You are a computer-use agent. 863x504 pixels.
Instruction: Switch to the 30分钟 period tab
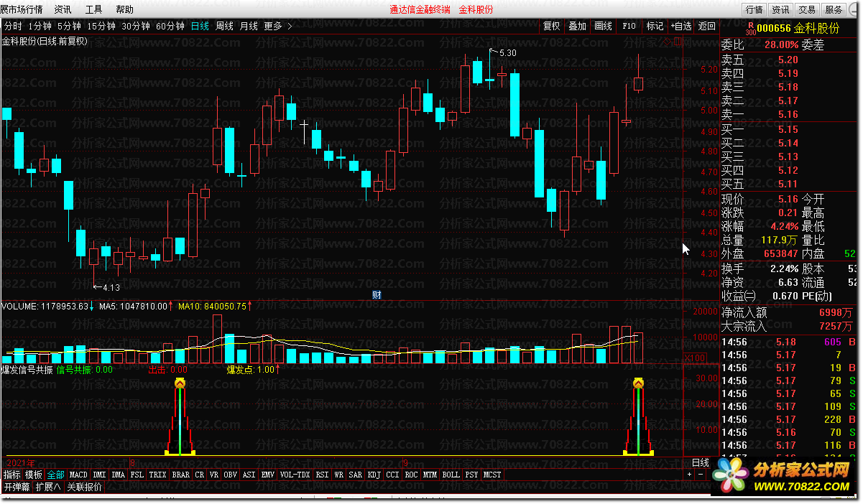click(x=136, y=26)
